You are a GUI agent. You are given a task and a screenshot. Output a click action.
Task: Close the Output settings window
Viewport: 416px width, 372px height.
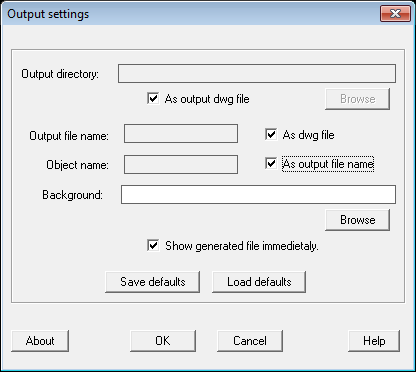pyautogui.click(x=395, y=14)
